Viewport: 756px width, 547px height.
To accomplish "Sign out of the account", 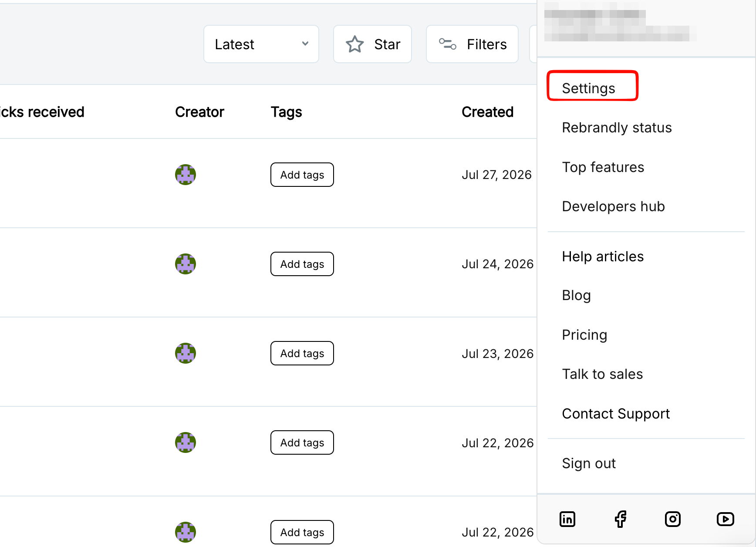I will click(589, 463).
